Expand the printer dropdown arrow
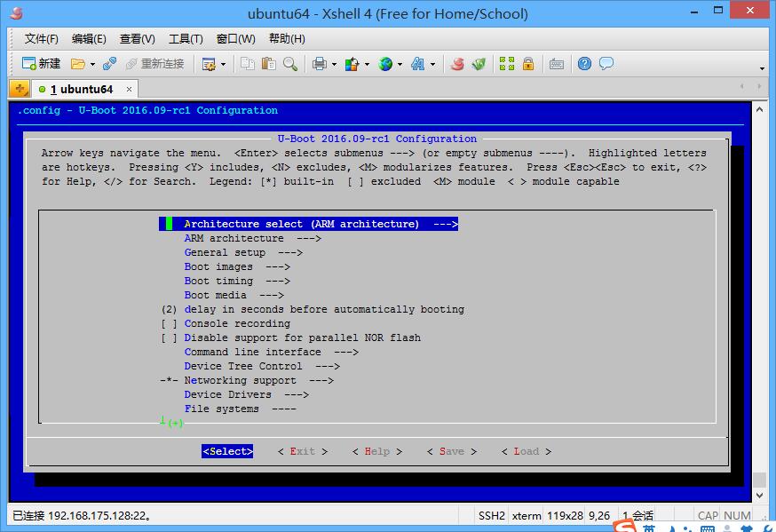This screenshot has height=532, width=776. [334, 64]
